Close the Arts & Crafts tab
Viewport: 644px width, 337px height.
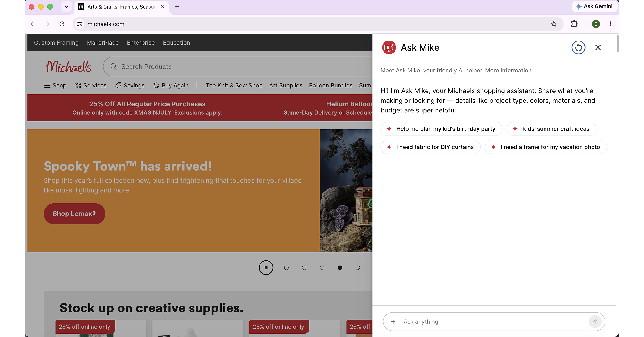pos(162,6)
